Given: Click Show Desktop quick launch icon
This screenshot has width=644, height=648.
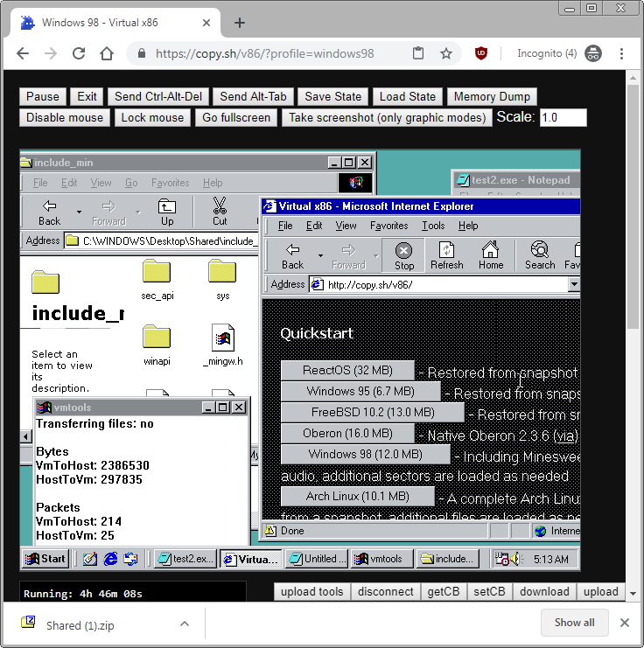Looking at the screenshot, I should click(90, 559).
